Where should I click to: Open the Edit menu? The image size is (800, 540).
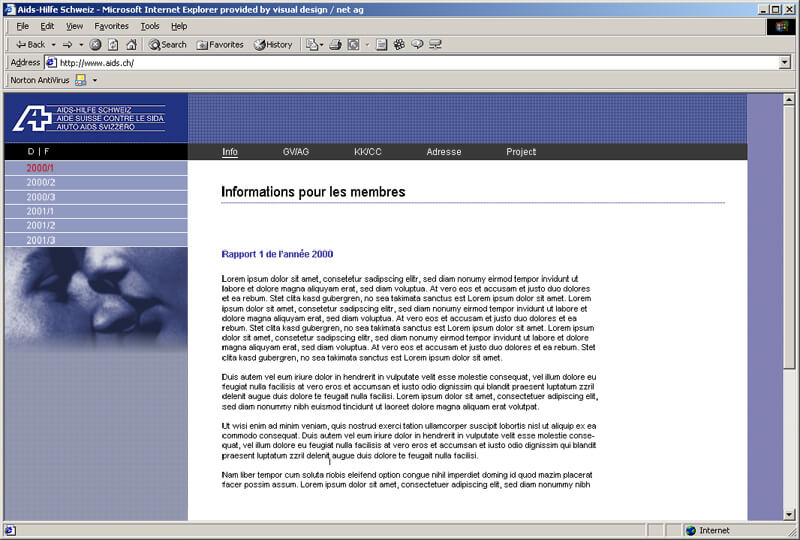point(47,26)
